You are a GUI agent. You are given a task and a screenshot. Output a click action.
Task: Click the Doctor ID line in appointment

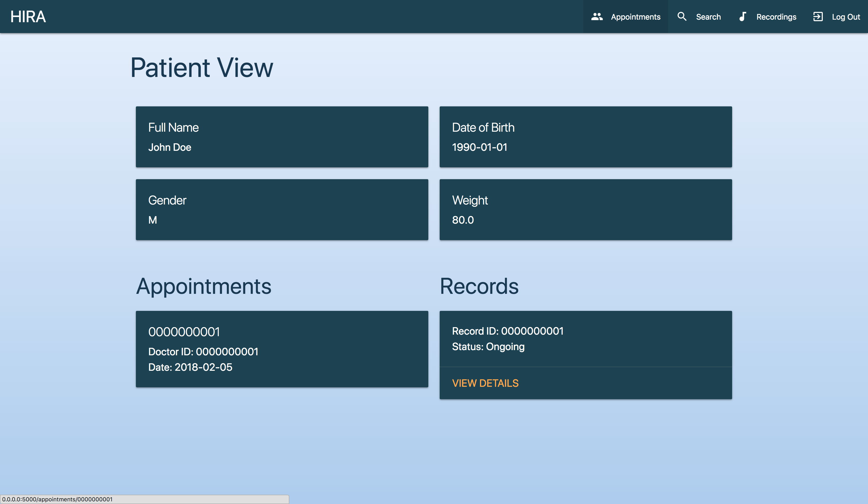(203, 351)
